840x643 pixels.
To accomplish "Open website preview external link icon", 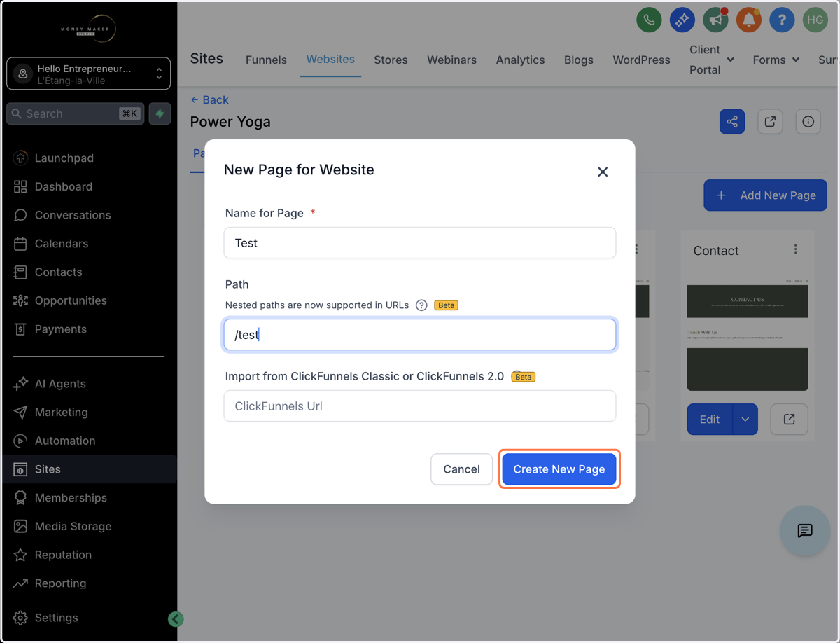I will [x=770, y=122].
